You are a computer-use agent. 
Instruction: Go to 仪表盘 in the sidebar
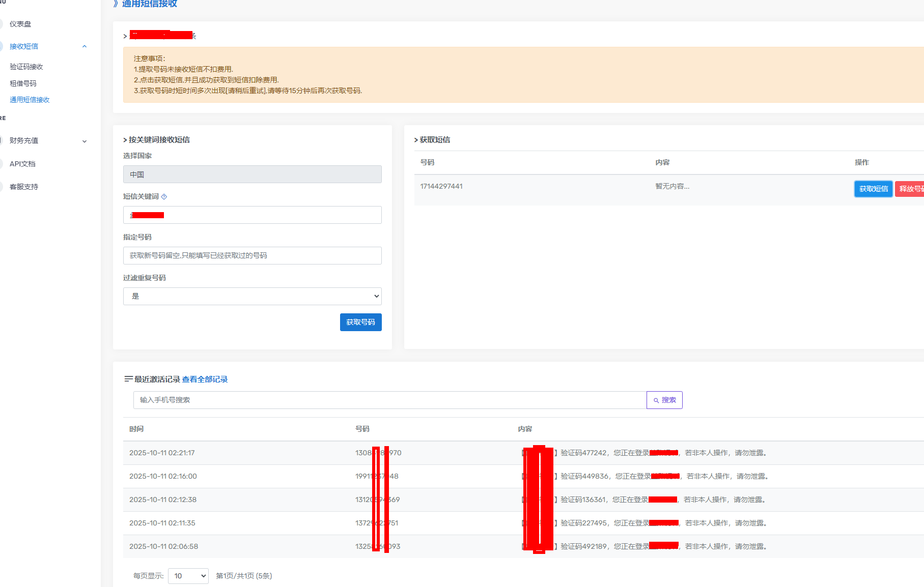20,24
